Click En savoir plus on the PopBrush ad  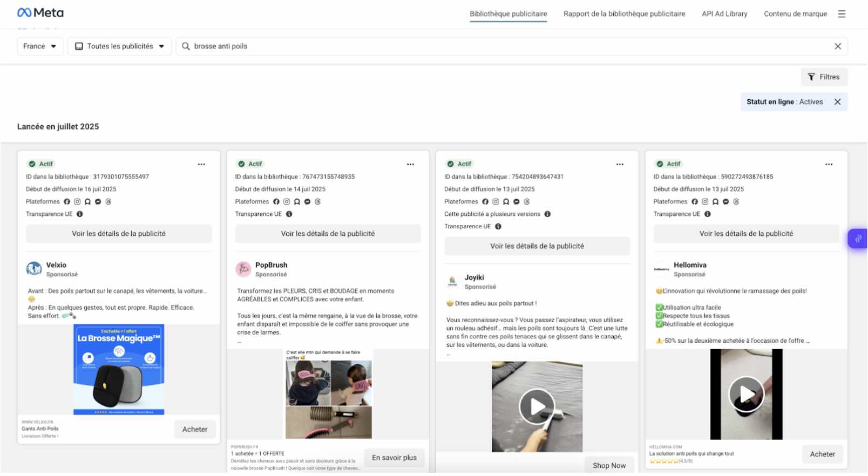tap(394, 458)
